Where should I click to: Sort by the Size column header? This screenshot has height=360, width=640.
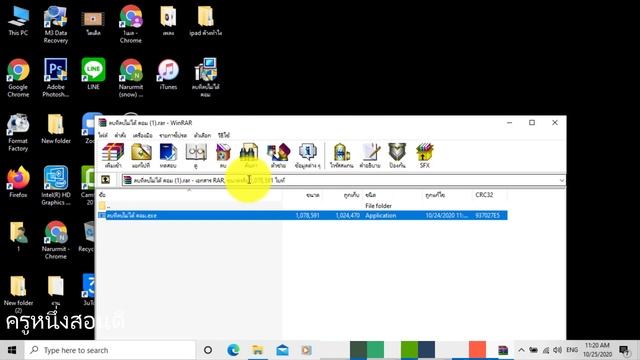[302, 195]
